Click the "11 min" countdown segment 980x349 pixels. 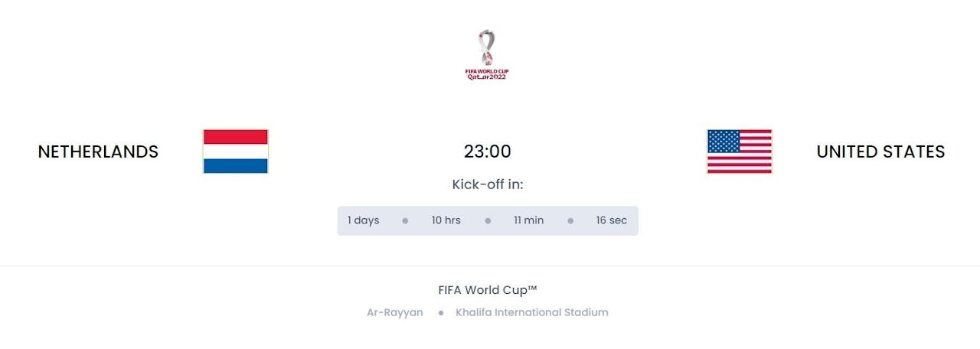coord(529,220)
